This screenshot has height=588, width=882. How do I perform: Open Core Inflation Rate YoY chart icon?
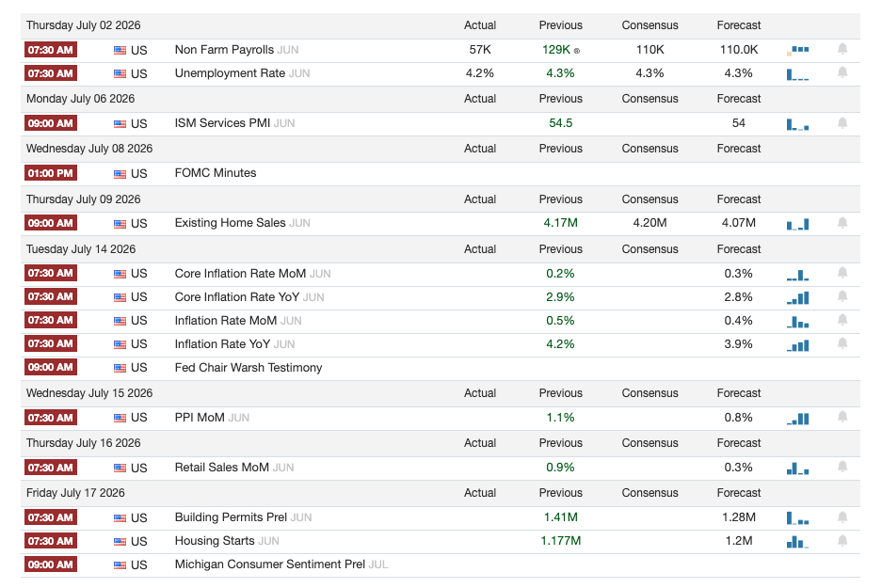[797, 298]
